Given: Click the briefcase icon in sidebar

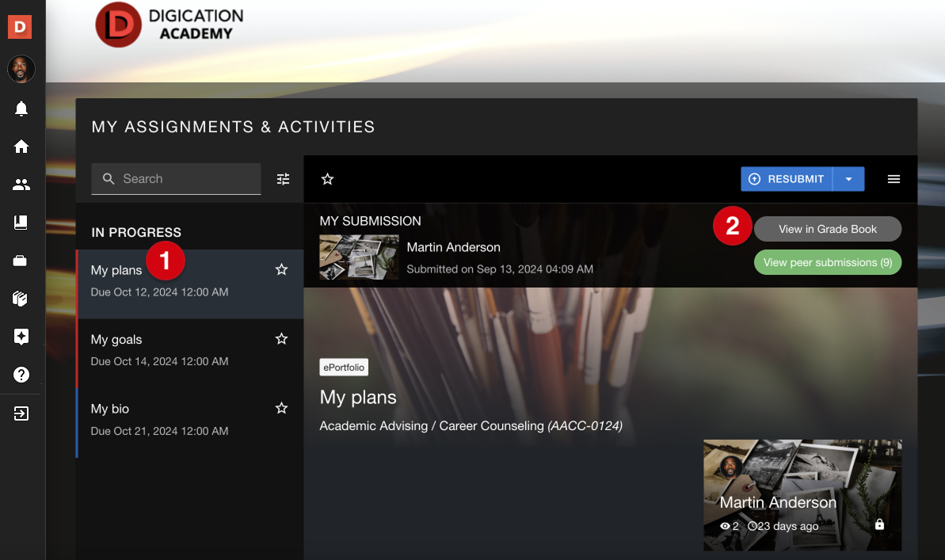Looking at the screenshot, I should [x=21, y=261].
